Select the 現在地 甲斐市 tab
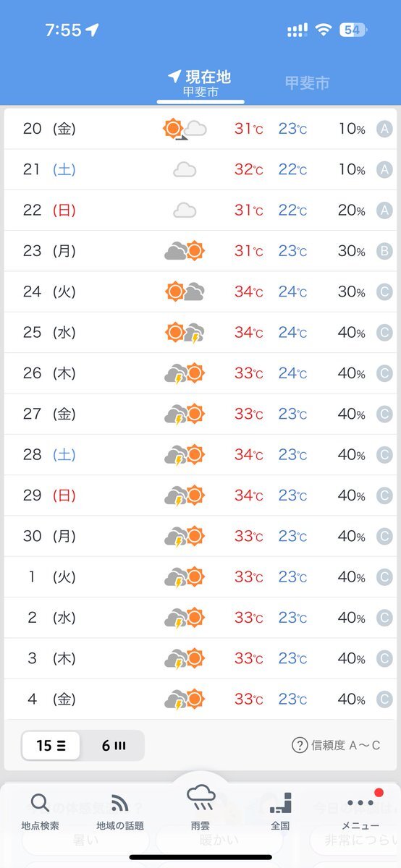The width and height of the screenshot is (401, 868). click(200, 84)
